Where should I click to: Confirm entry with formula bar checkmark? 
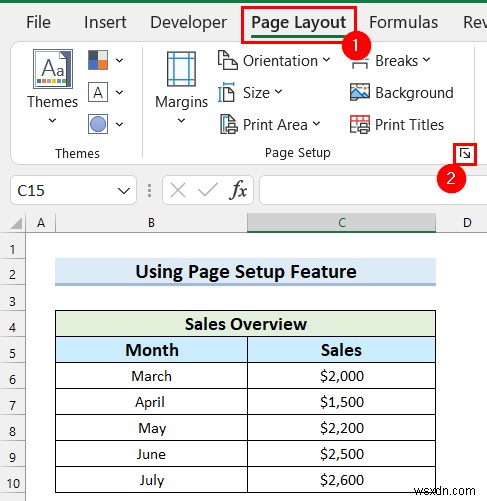click(x=207, y=191)
